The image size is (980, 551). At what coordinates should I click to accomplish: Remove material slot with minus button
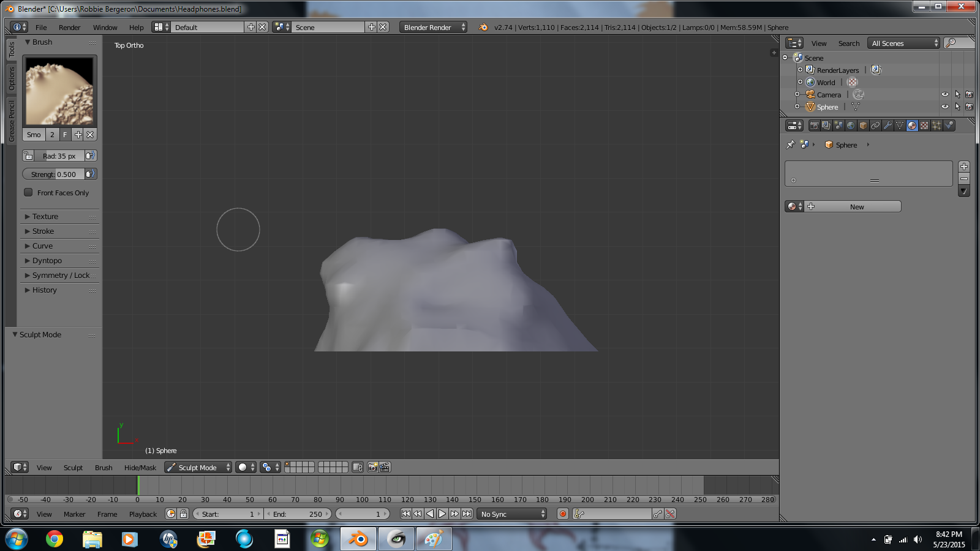[x=964, y=179]
